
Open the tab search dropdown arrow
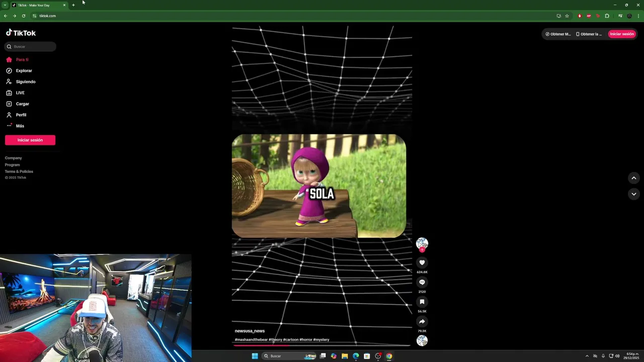pyautogui.click(x=5, y=5)
